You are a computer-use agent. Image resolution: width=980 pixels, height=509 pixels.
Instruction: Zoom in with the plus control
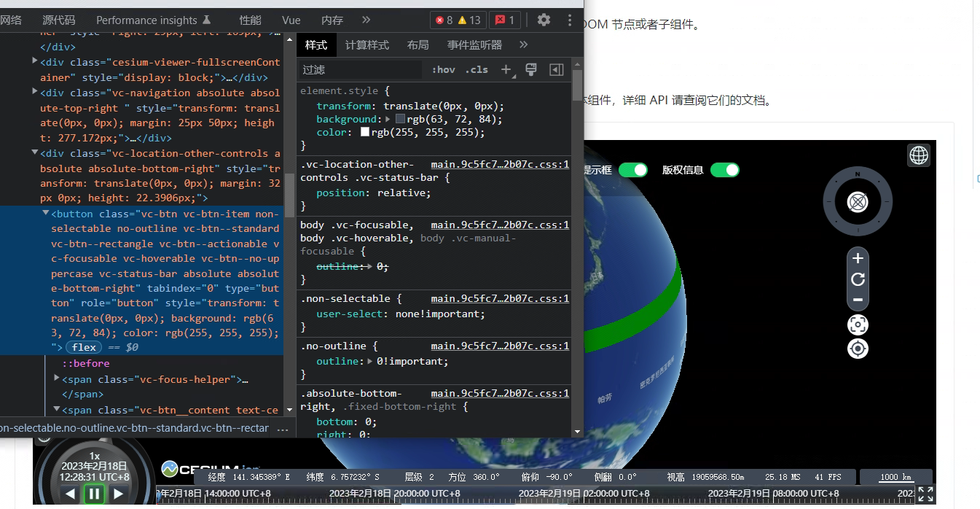point(858,258)
